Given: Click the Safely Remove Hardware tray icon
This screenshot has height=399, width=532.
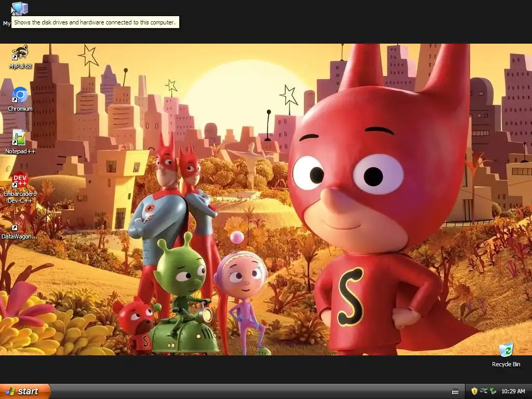Looking at the screenshot, I should pyautogui.click(x=493, y=391).
